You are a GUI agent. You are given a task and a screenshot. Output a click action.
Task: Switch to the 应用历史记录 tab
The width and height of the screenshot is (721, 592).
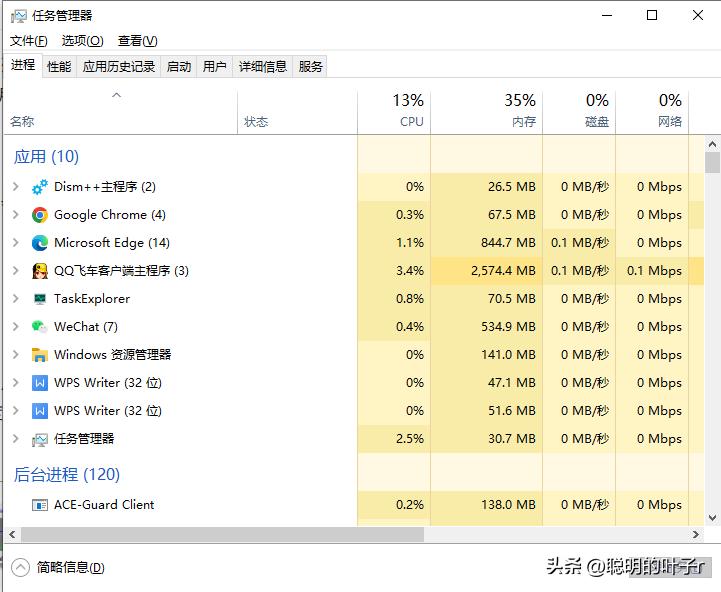[119, 67]
